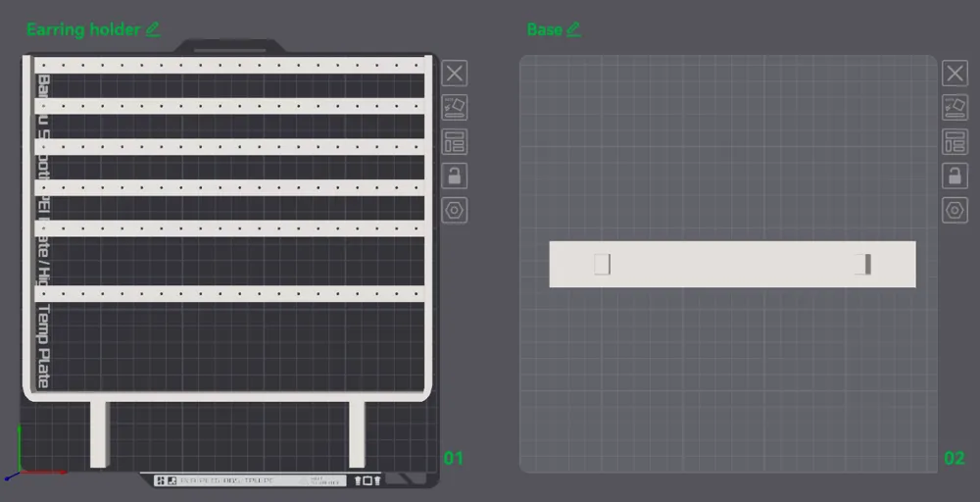Select the Base plate title text

pyautogui.click(x=544, y=29)
